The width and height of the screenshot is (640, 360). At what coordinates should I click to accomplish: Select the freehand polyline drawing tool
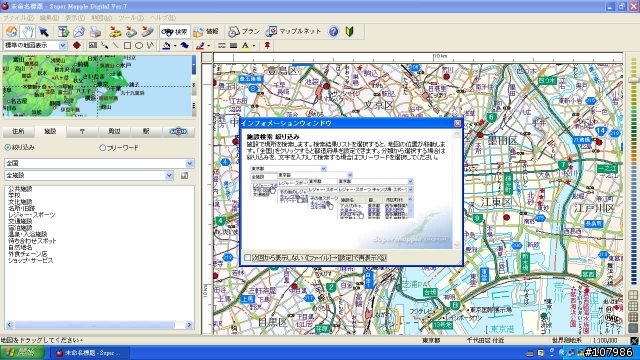(x=150, y=45)
